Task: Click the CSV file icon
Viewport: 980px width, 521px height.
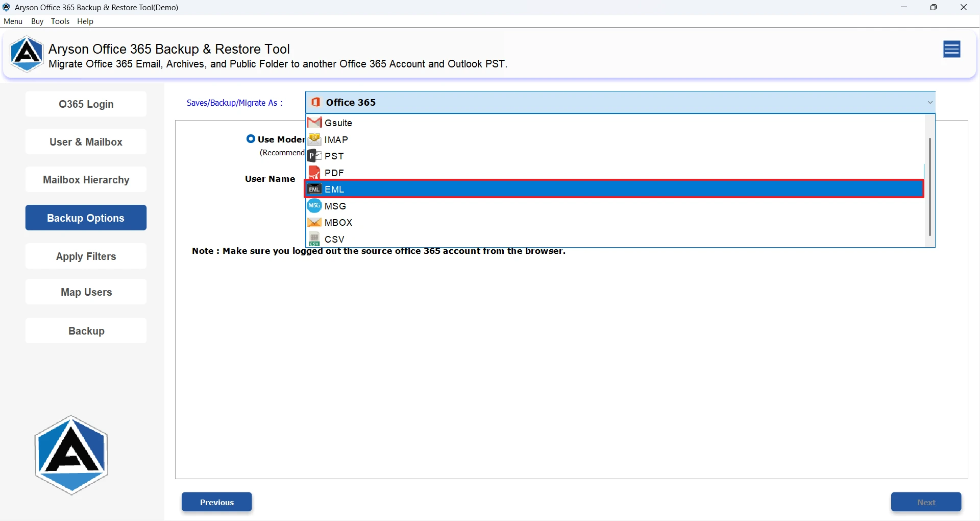Action: pos(314,239)
